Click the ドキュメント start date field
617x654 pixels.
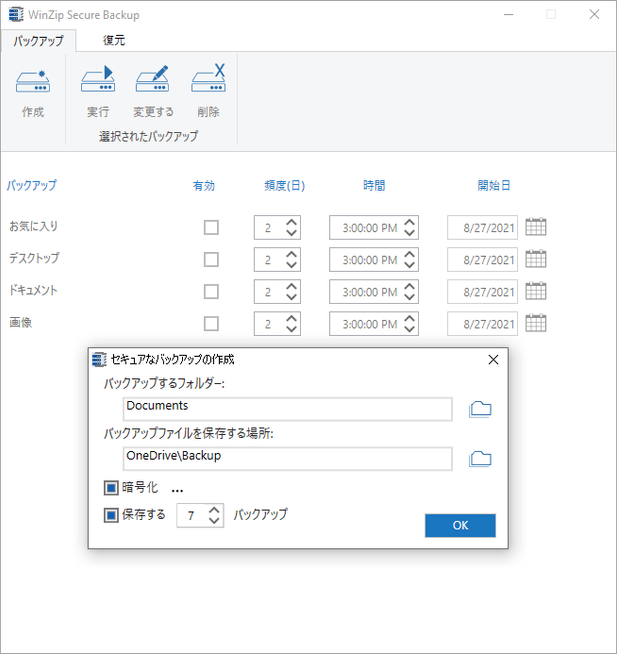(482, 292)
